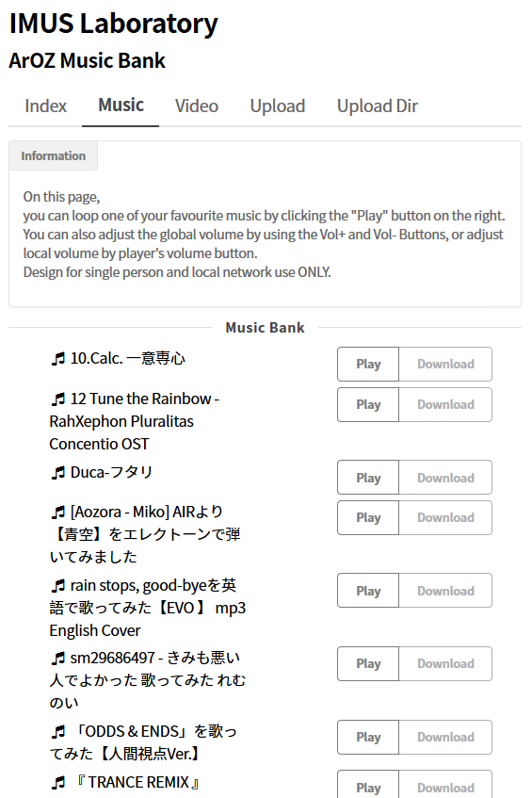Image resolution: width=532 pixels, height=798 pixels.
Task: Click the music note icon beside ODDS & ENDS
Action: (58, 732)
